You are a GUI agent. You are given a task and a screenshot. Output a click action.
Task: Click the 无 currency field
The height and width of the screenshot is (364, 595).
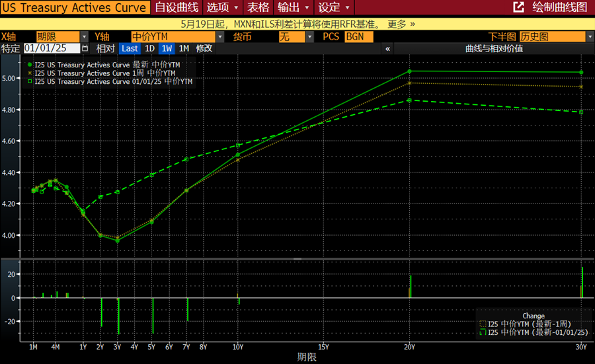(292, 37)
